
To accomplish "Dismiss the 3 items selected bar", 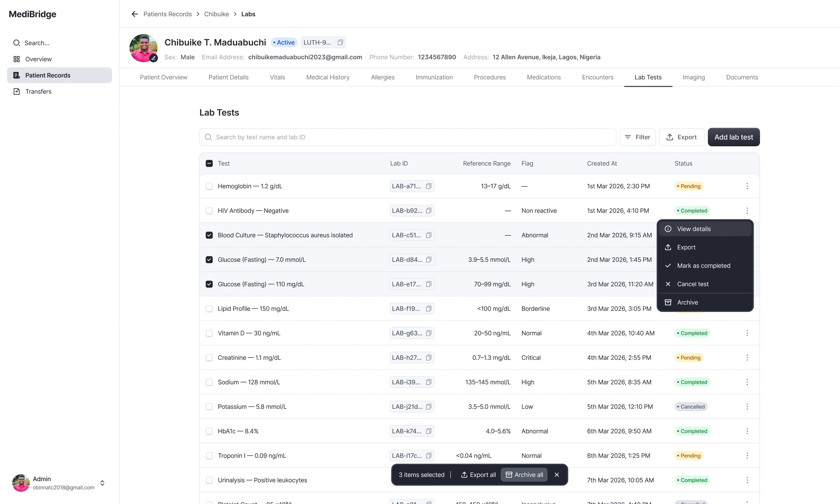I will click(x=556, y=475).
